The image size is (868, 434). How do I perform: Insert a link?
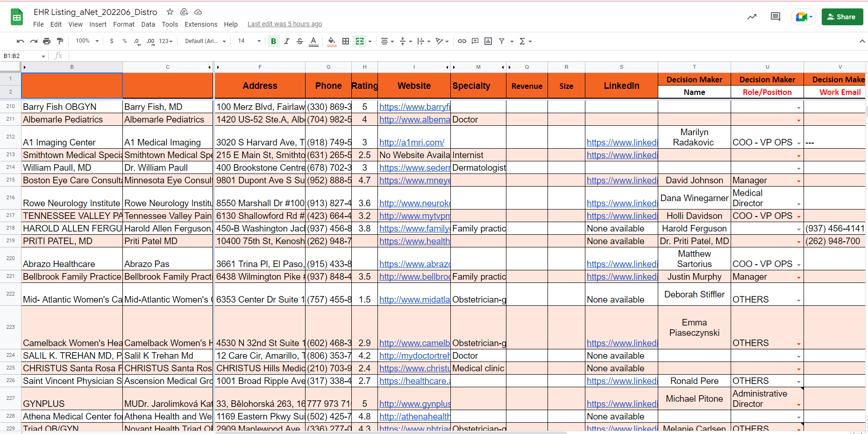pos(462,41)
